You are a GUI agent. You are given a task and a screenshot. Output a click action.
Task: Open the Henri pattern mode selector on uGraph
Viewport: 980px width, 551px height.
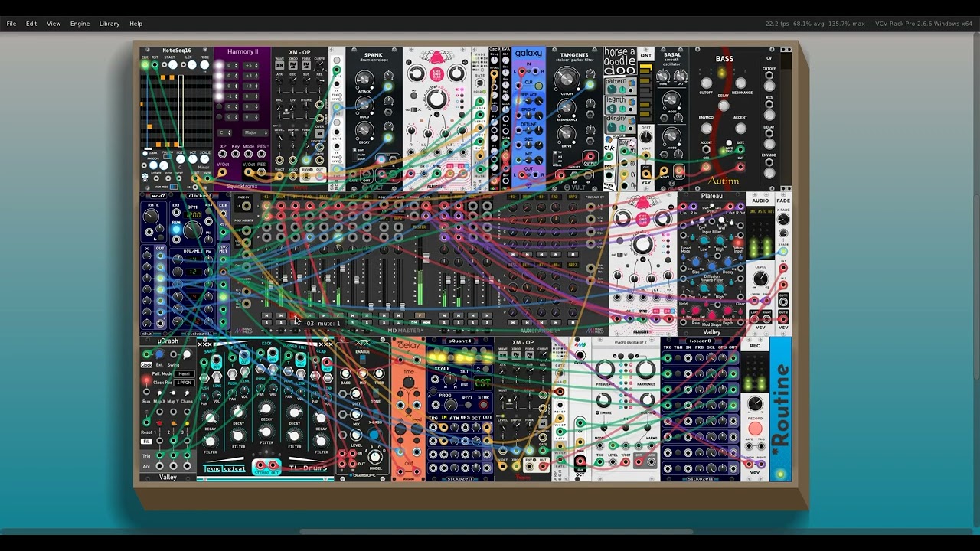click(185, 374)
